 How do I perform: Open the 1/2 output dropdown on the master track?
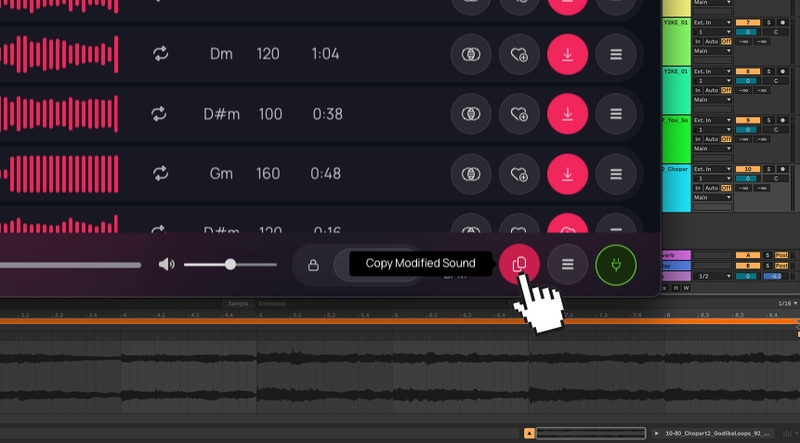point(712,276)
